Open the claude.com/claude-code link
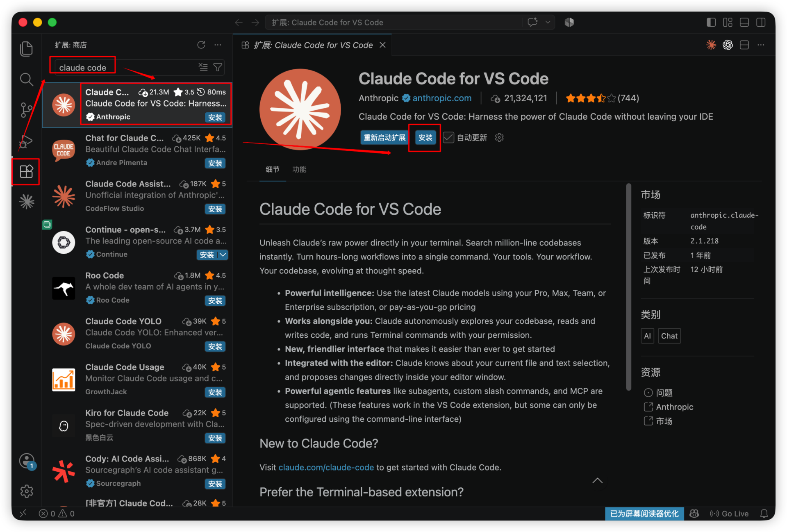 point(326,468)
